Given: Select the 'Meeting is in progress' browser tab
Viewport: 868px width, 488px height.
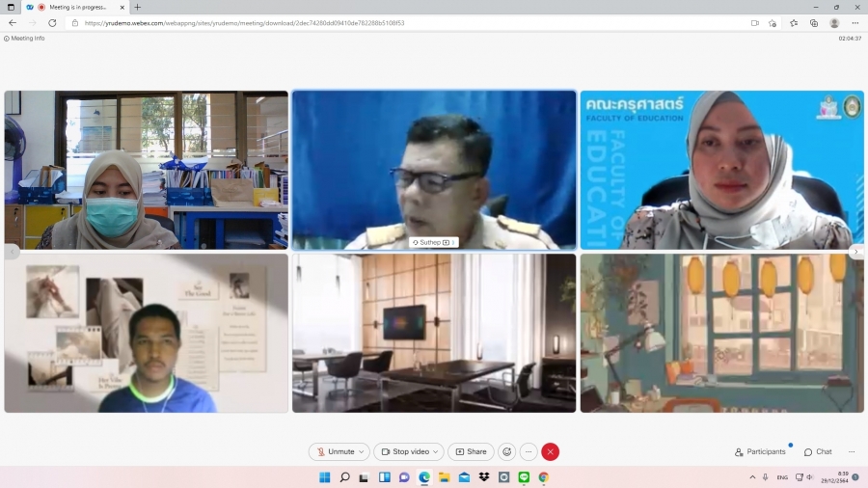Looking at the screenshot, I should point(75,7).
